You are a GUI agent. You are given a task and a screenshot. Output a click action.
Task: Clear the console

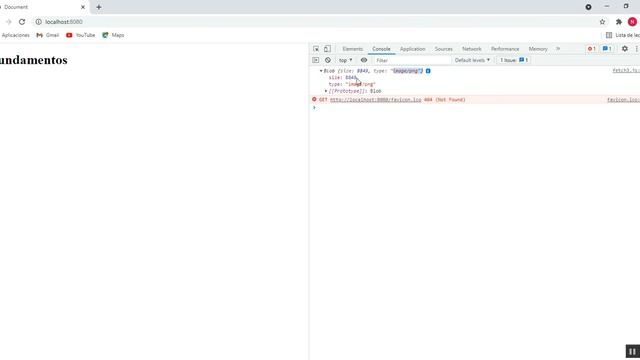[328, 60]
